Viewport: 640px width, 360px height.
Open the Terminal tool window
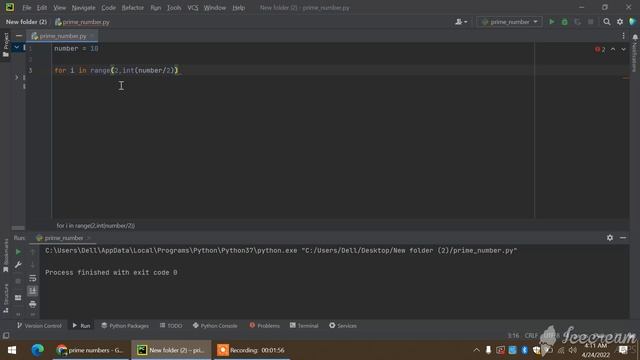click(x=304, y=325)
